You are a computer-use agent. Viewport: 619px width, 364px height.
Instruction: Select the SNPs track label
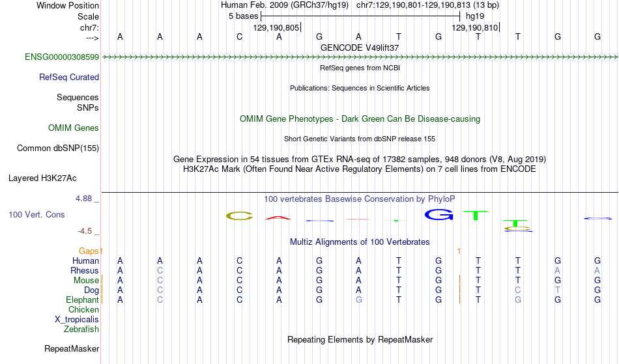click(x=88, y=107)
